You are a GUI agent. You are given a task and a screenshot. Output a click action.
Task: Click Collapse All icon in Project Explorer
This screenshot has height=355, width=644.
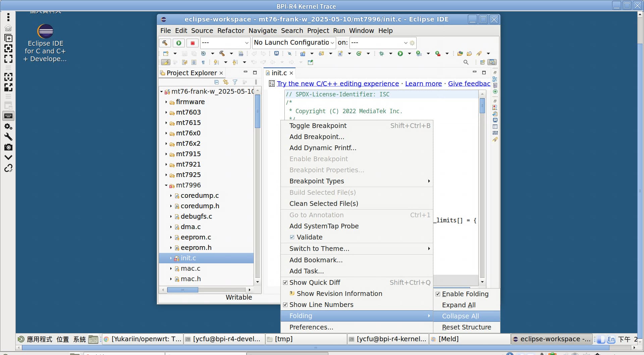click(216, 82)
